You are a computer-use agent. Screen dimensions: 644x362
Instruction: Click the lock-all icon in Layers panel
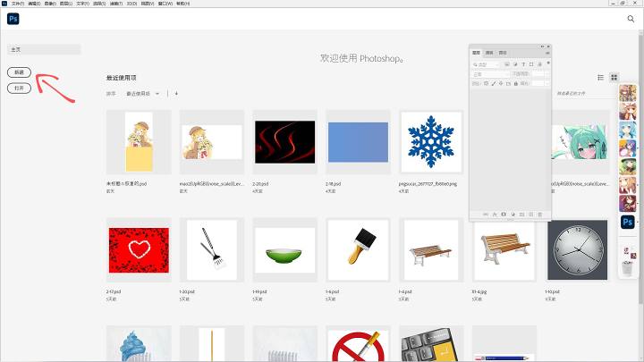pyautogui.click(x=516, y=83)
